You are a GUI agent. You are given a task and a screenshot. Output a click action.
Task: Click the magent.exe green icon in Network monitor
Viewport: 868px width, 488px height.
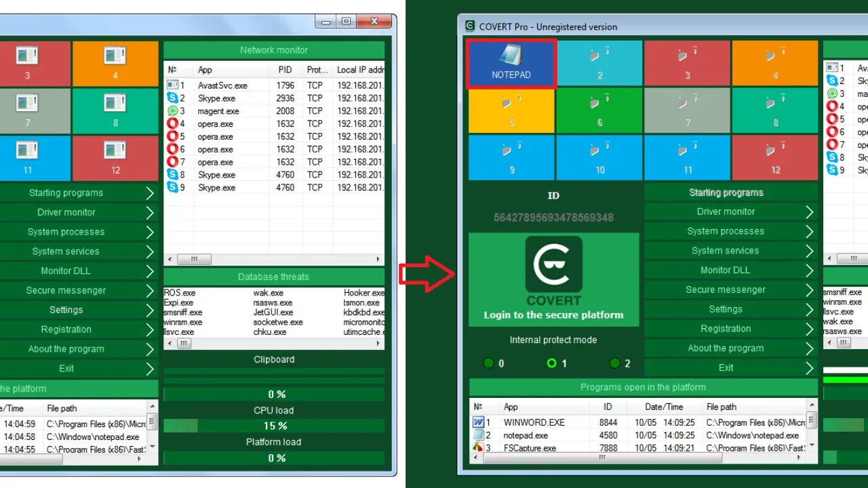point(172,111)
